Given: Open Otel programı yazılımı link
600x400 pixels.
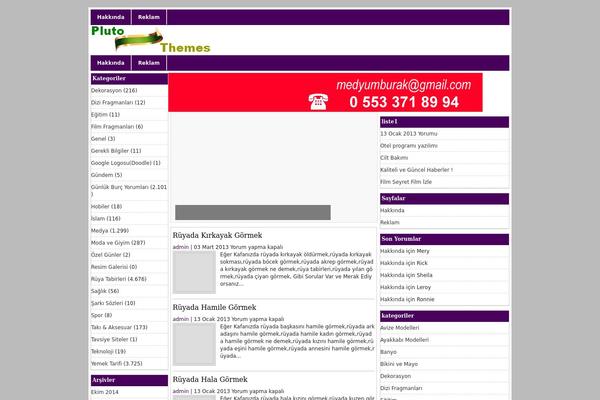Looking at the screenshot, I should [x=409, y=146].
